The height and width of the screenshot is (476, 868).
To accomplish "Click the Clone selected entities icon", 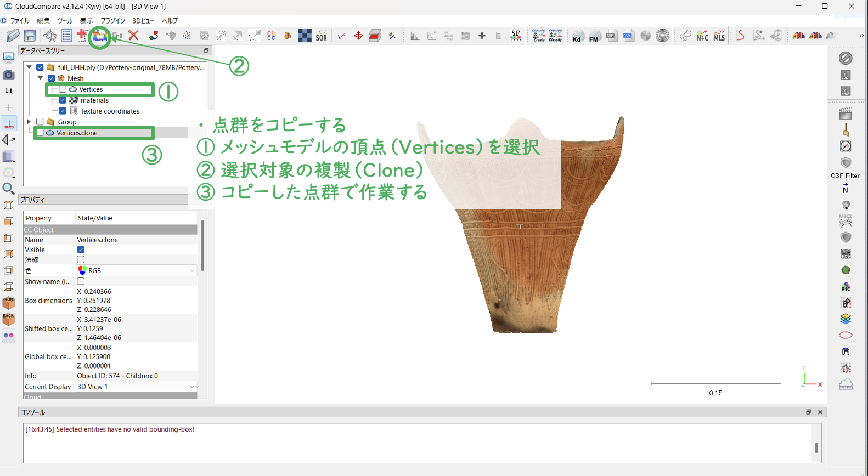I will coord(100,36).
